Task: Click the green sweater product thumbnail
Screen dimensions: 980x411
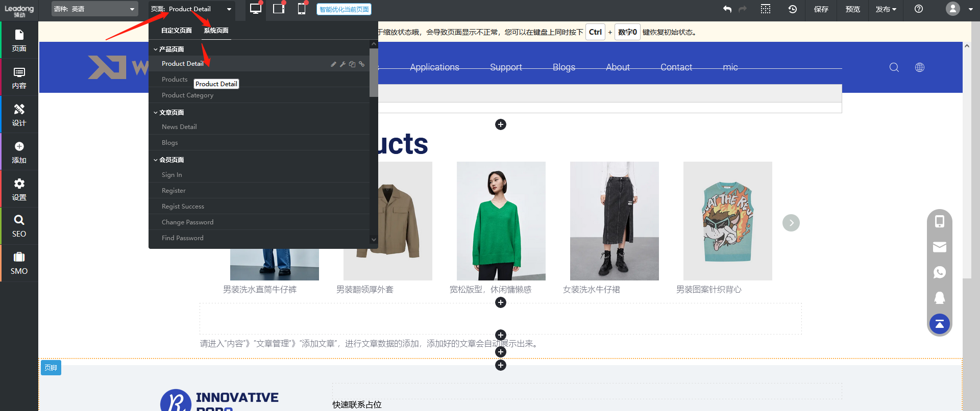Action: tap(501, 221)
